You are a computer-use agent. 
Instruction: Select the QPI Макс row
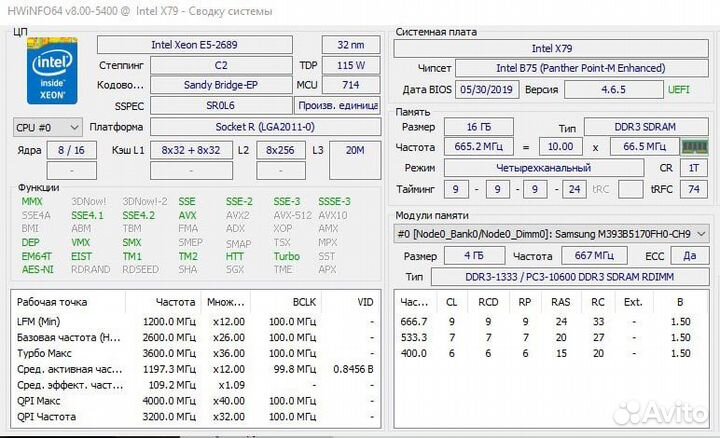coord(196,401)
